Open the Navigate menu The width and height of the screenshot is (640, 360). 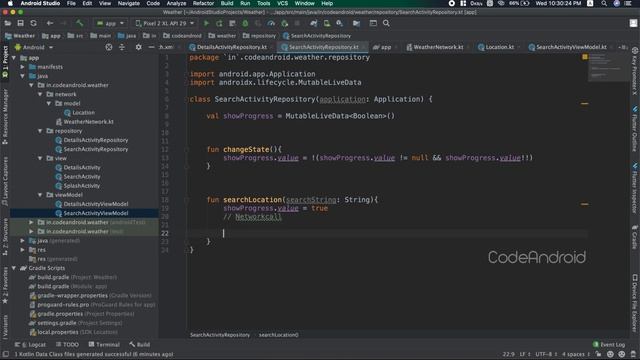[129, 3]
